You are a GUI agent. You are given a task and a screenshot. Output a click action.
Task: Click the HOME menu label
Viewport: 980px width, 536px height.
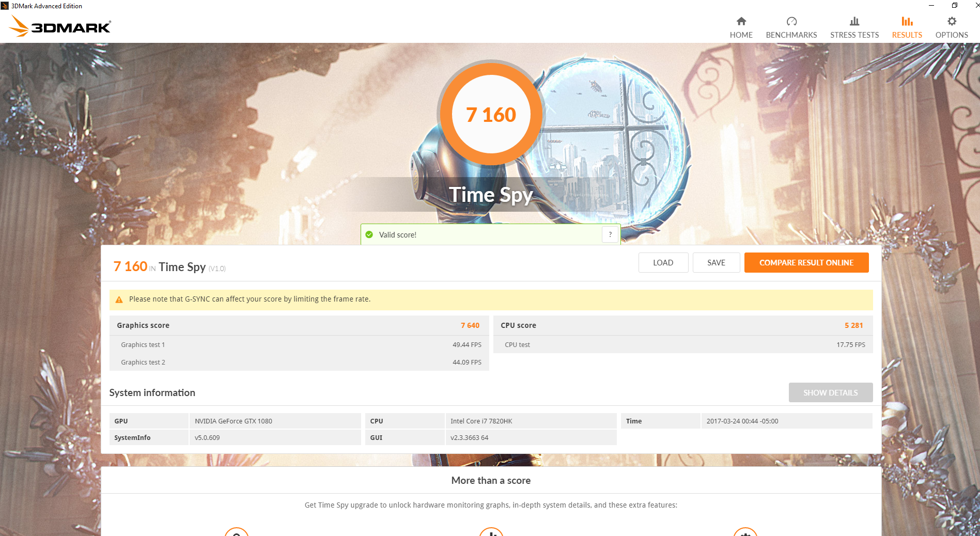point(741,35)
